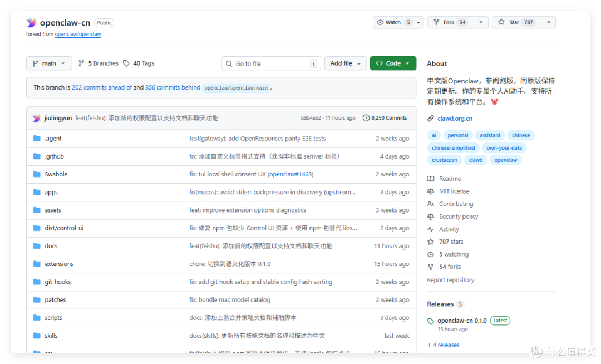Select the 'ai' topic tag
This screenshot has height=364, width=601.
pyautogui.click(x=434, y=135)
